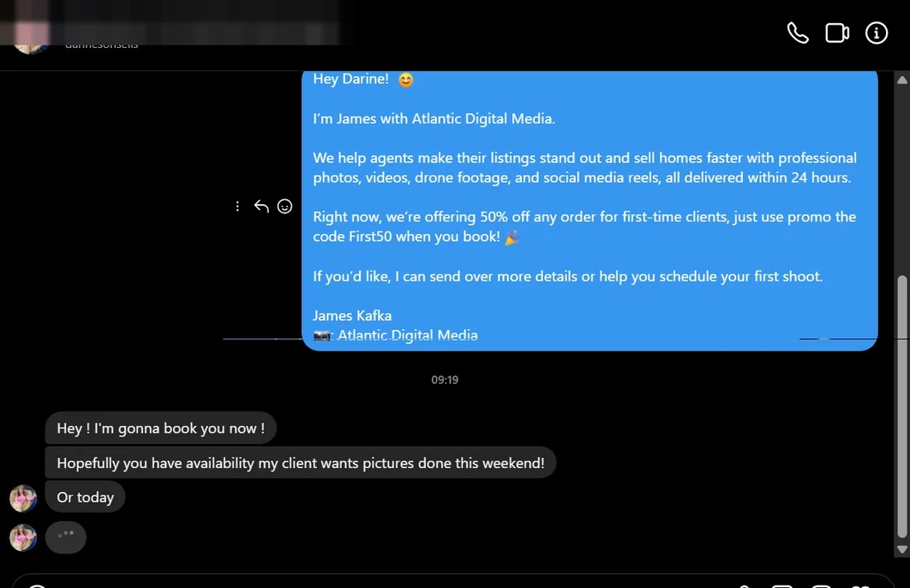
Task: Open more options with the three-dot icon beside the blue message
Action: 237,206
